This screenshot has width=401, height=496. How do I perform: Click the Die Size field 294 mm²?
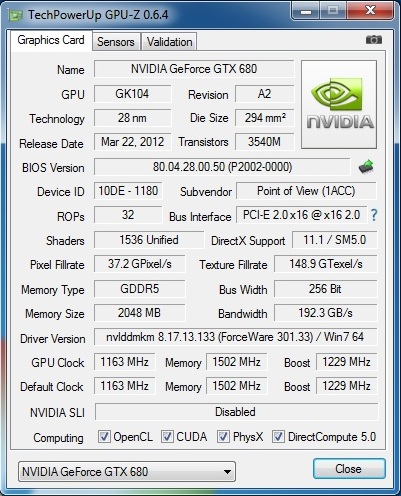click(265, 118)
